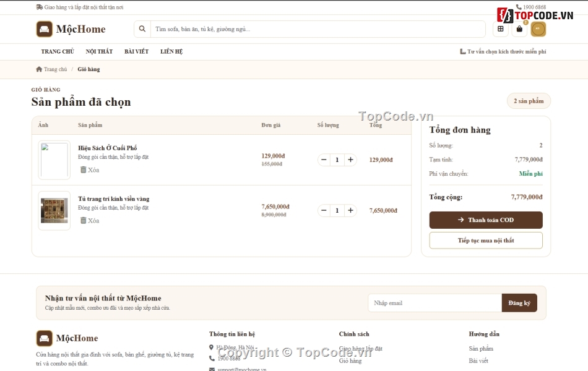This screenshot has width=588, height=371.
Task: Remove Tủ trang trí kính viền vàng via Xóa
Action: click(x=90, y=220)
